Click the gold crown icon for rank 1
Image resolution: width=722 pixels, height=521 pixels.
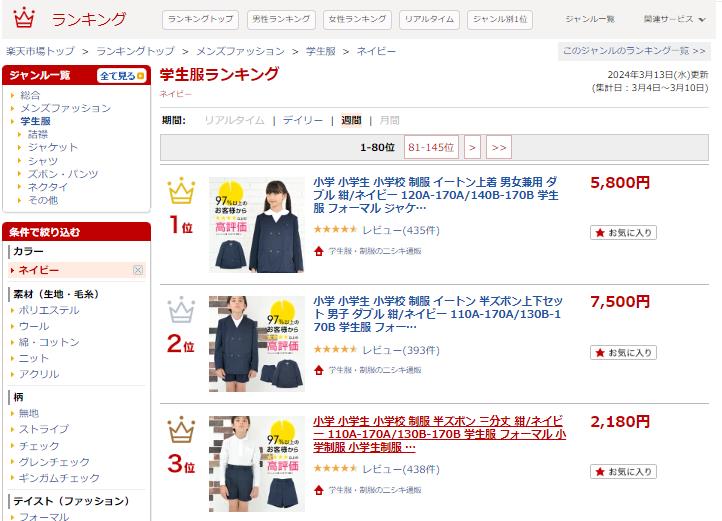pyautogui.click(x=181, y=190)
